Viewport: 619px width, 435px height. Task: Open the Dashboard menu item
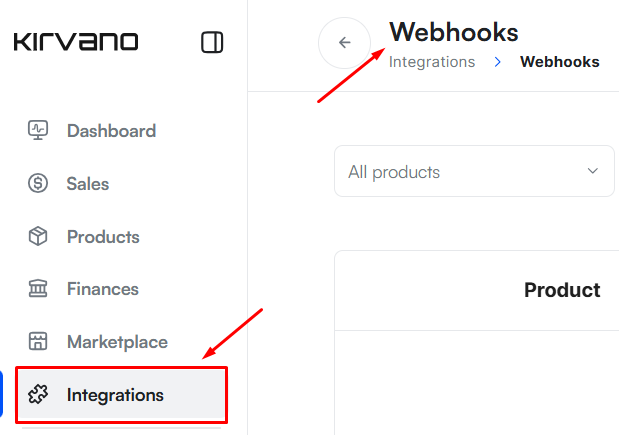[111, 131]
